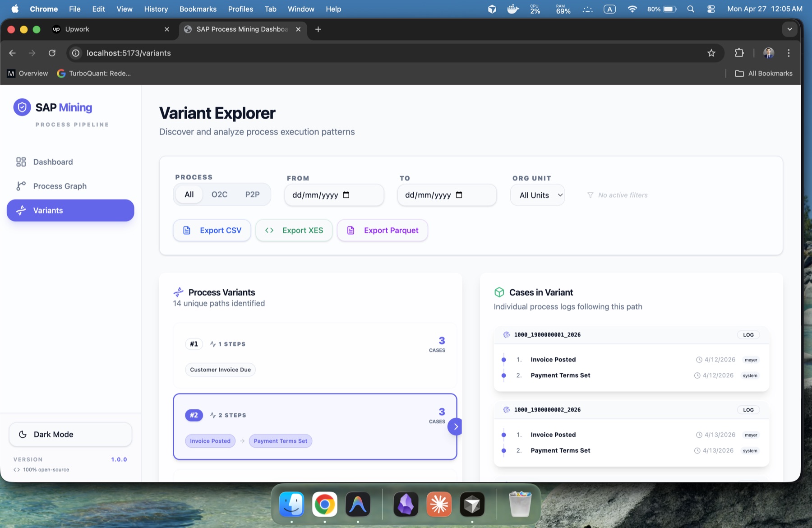Viewport: 812px width, 528px height.
Task: Click fingerprint icon of case 1000_1900000002_2026
Action: pos(506,410)
